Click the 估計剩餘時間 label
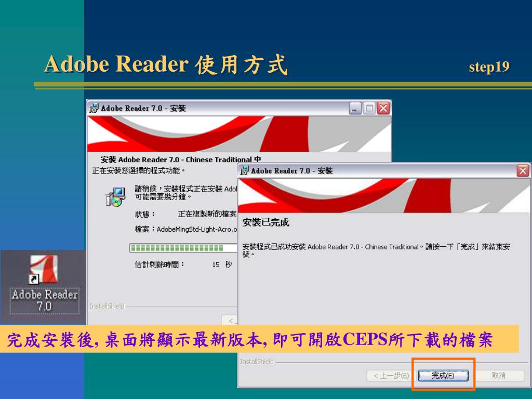The image size is (532, 399). 159,264
